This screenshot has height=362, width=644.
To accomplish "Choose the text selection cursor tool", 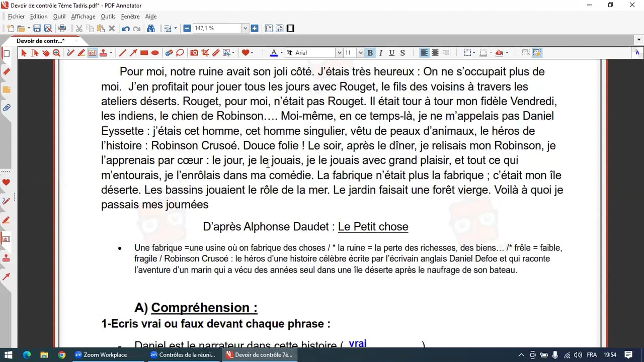I will click(x=35, y=53).
